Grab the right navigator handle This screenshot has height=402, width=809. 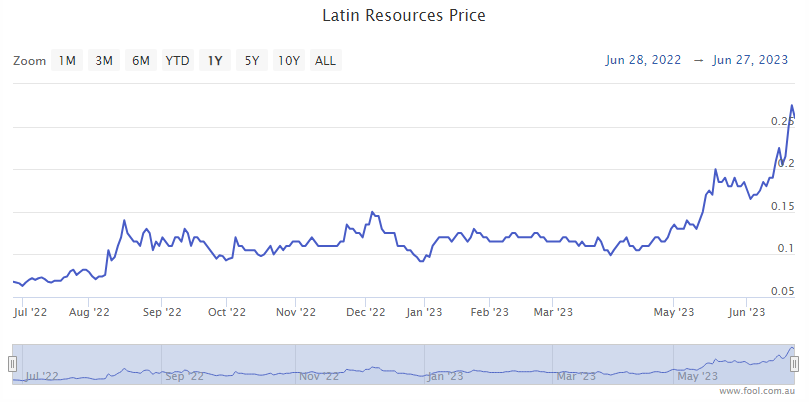click(x=796, y=364)
